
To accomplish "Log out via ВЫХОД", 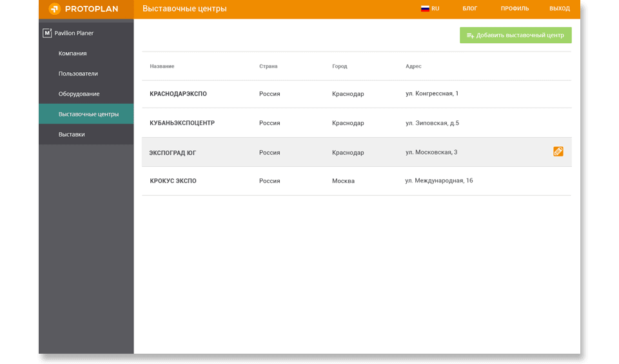I will pos(560,8).
